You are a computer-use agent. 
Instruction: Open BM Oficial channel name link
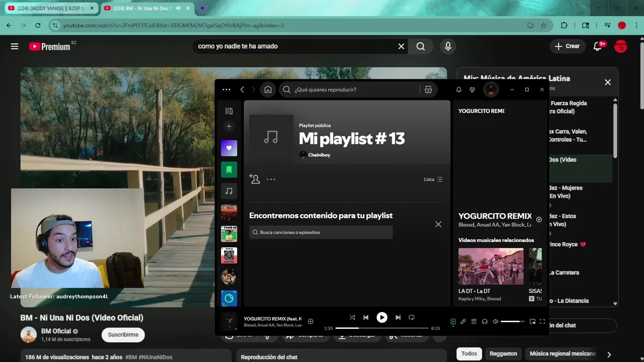[56, 331]
